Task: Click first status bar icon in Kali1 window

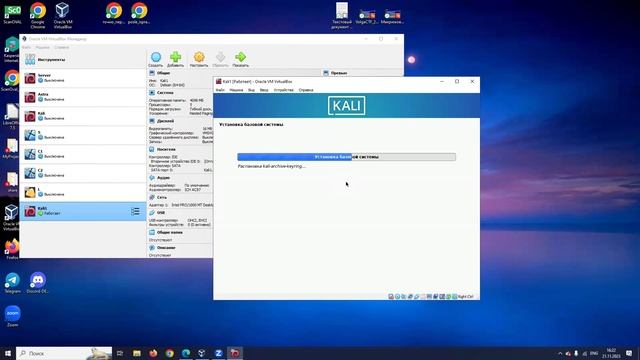Action: 391,297
